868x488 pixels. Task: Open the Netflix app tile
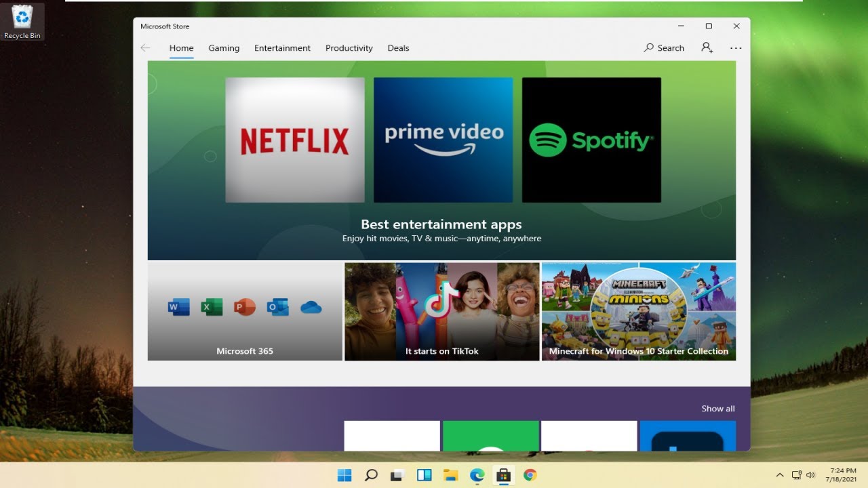pyautogui.click(x=295, y=140)
